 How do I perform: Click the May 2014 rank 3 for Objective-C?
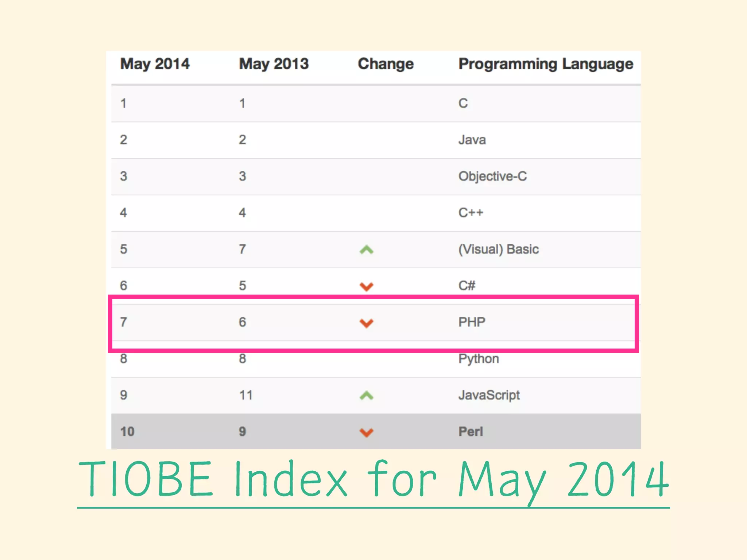(x=124, y=176)
